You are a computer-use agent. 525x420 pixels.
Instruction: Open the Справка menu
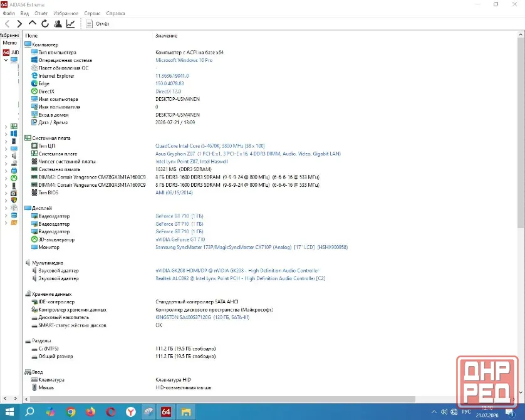(115, 13)
